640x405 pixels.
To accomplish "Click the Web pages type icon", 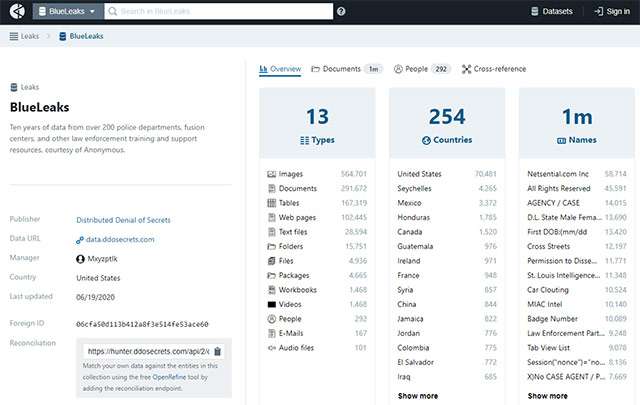I will click(x=271, y=218).
